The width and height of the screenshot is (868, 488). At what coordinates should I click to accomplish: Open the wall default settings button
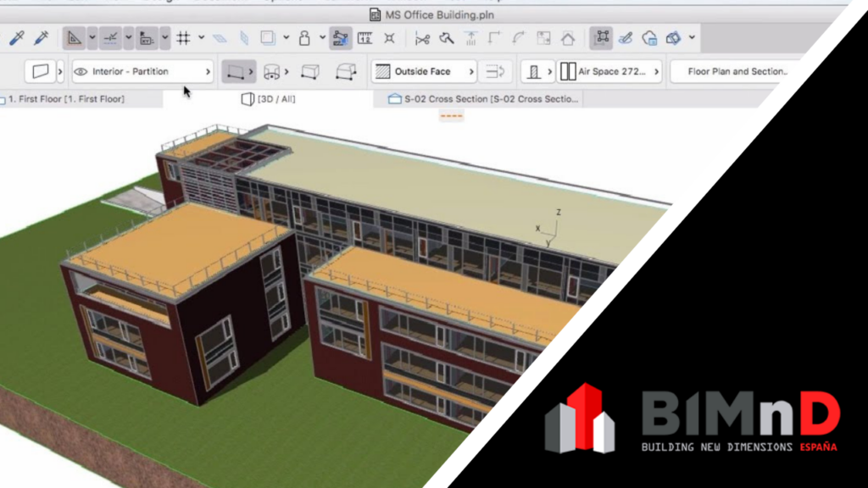click(40, 72)
